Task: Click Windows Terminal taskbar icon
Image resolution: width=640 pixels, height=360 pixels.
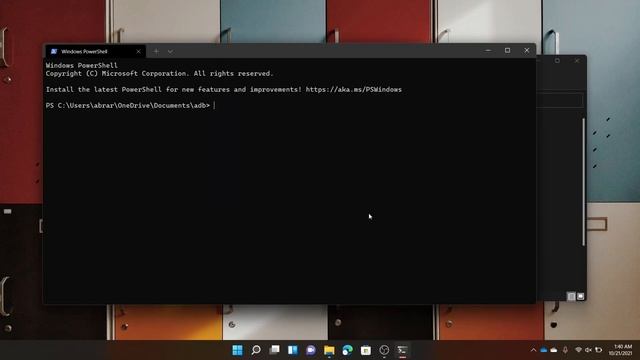Action: click(x=402, y=350)
